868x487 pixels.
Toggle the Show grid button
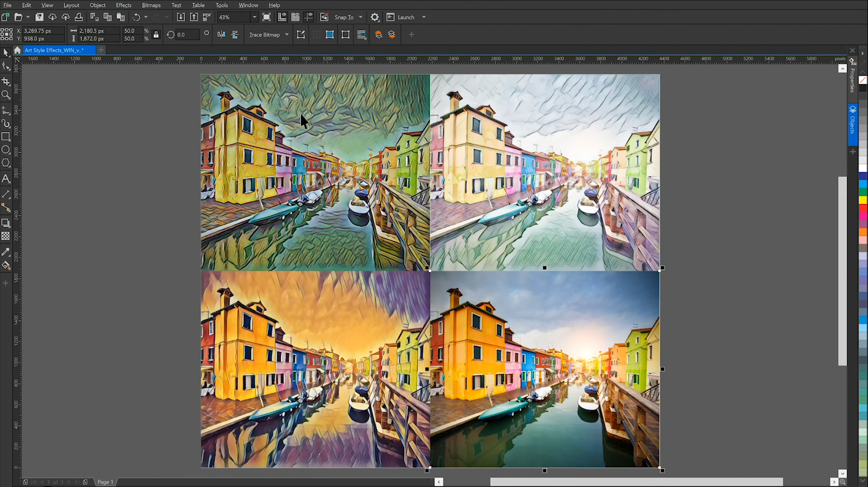point(295,17)
